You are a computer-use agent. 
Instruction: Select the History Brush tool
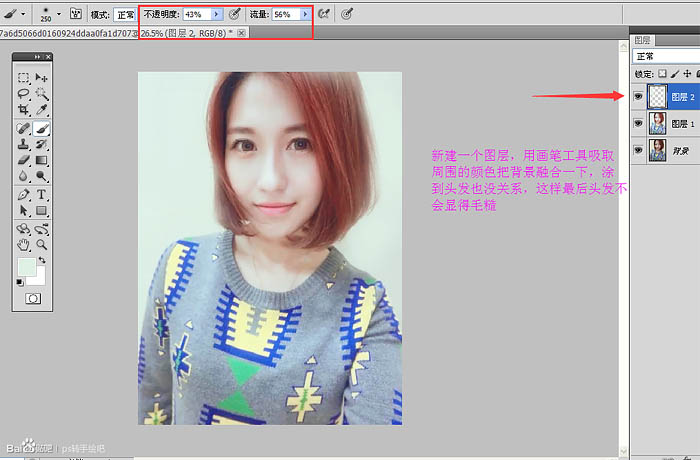(42, 144)
